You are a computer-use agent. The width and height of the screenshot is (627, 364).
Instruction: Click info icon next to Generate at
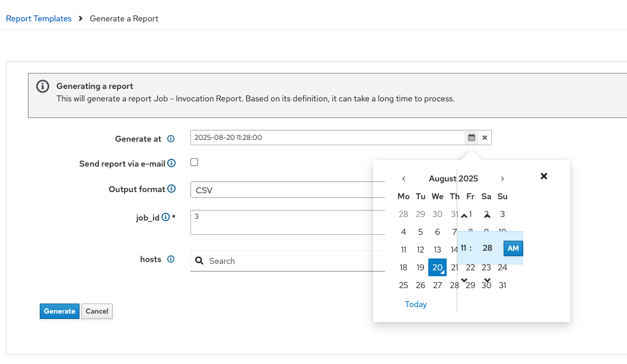[171, 139]
